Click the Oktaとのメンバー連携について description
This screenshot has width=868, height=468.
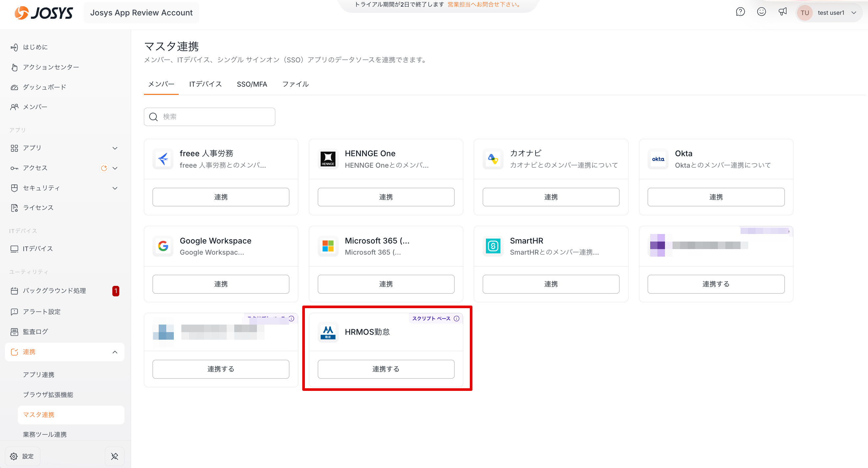click(x=723, y=165)
